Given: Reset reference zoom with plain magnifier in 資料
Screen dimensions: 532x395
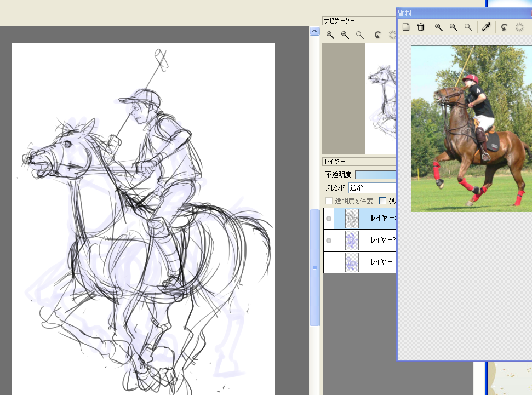Looking at the screenshot, I should [x=468, y=27].
